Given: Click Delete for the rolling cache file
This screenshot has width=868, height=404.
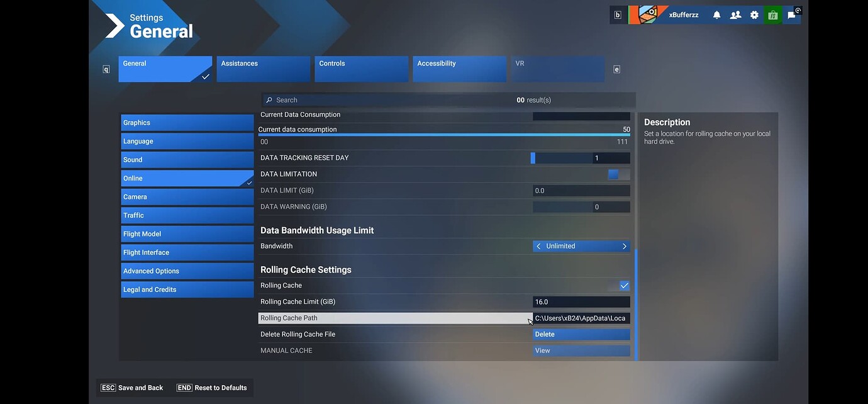Looking at the screenshot, I should pyautogui.click(x=581, y=335).
